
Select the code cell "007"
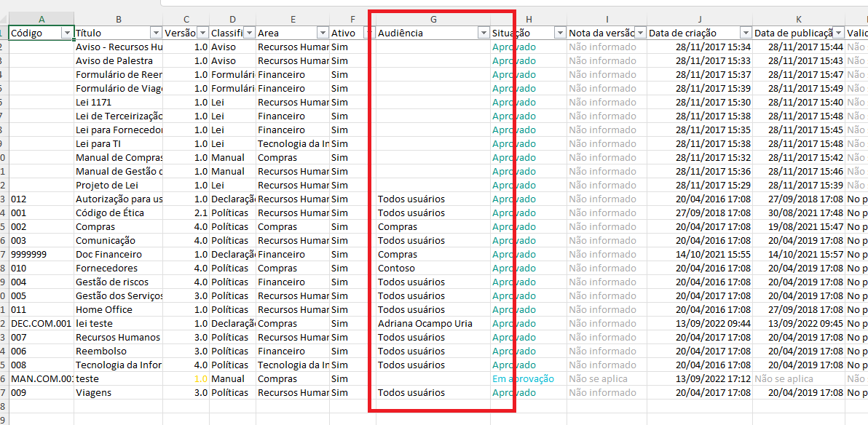(42, 338)
